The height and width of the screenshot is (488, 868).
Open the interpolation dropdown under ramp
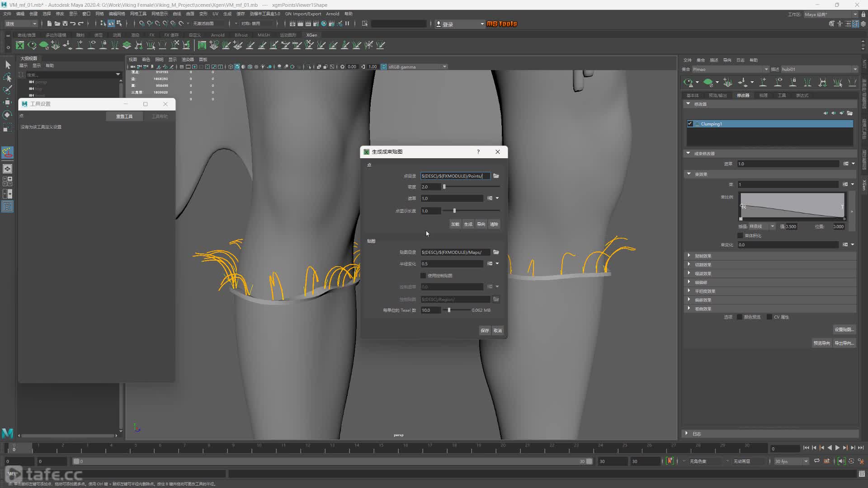click(x=762, y=227)
